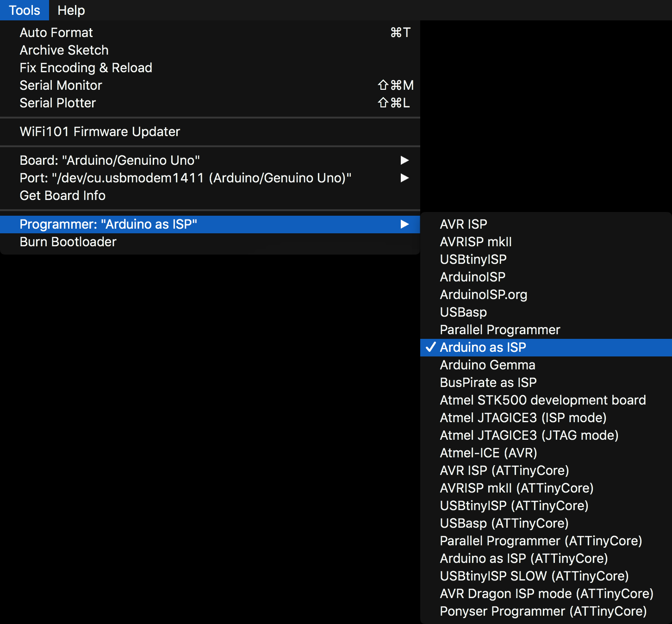Open WiFi101 Firmware Updater
This screenshot has width=672, height=624.
coord(100,131)
